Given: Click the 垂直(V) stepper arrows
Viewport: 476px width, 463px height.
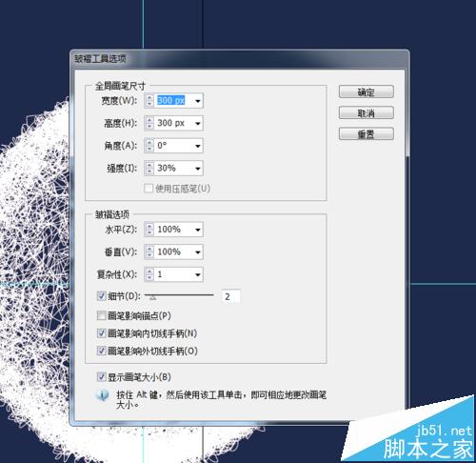Looking at the screenshot, I should [x=149, y=252].
